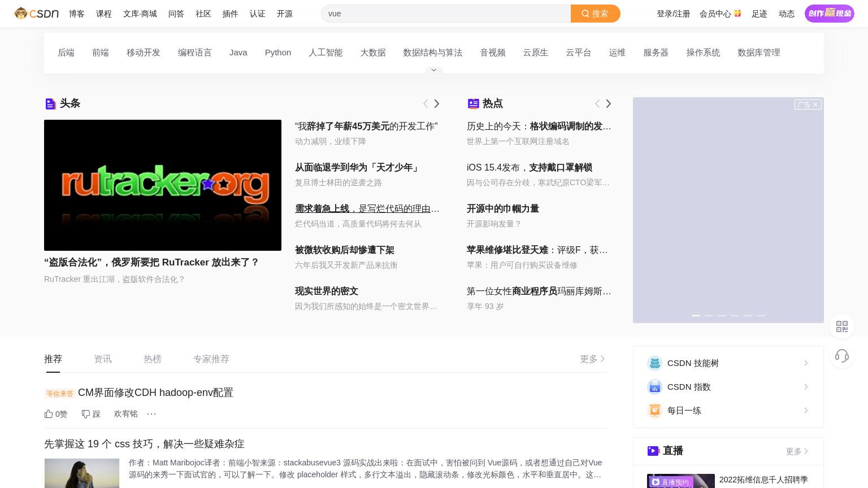
Task: Open article 从面临退学到华为「天才少年」
Action: (357, 168)
